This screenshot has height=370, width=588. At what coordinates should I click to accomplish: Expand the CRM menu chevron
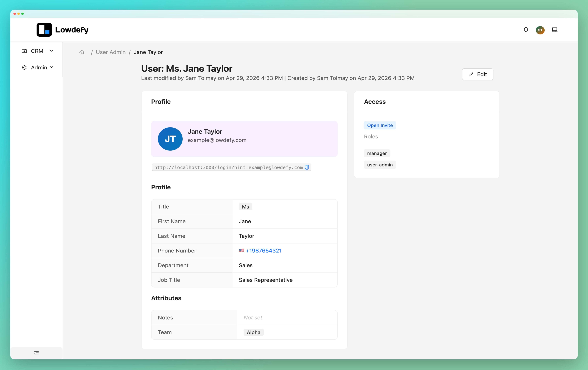pyautogui.click(x=52, y=51)
